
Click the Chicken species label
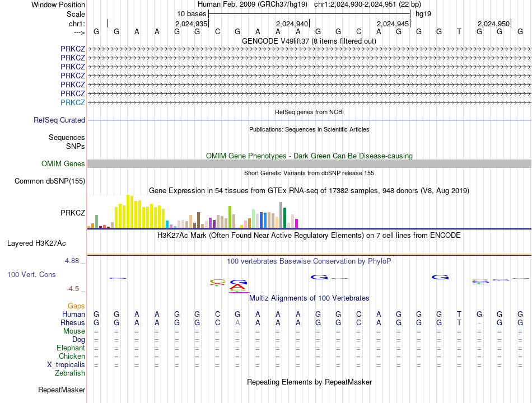(72, 356)
